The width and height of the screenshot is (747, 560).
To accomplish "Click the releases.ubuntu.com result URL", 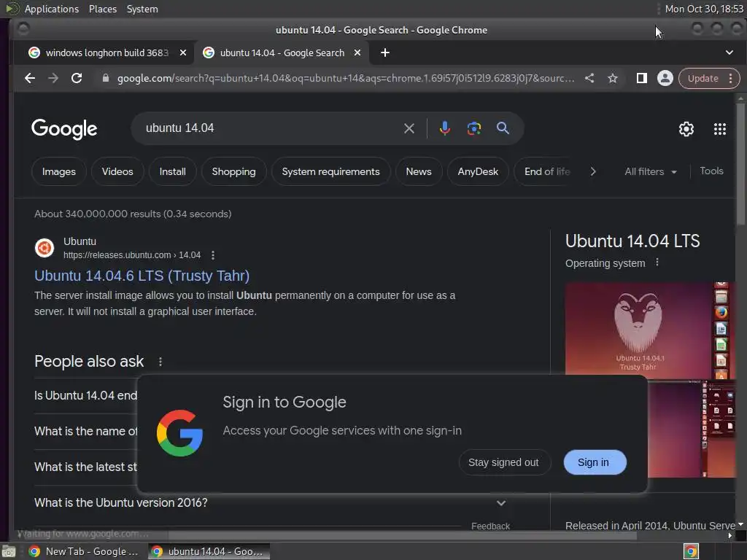I will [x=132, y=255].
